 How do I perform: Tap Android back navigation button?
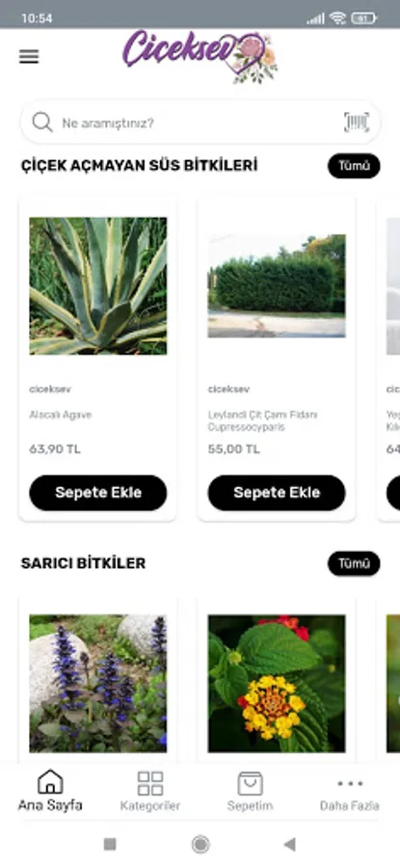click(289, 844)
